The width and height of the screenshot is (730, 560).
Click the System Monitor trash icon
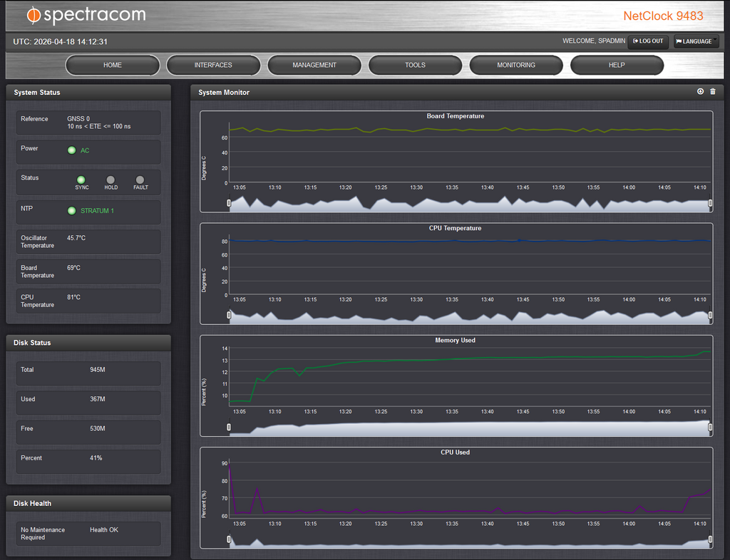(x=712, y=92)
